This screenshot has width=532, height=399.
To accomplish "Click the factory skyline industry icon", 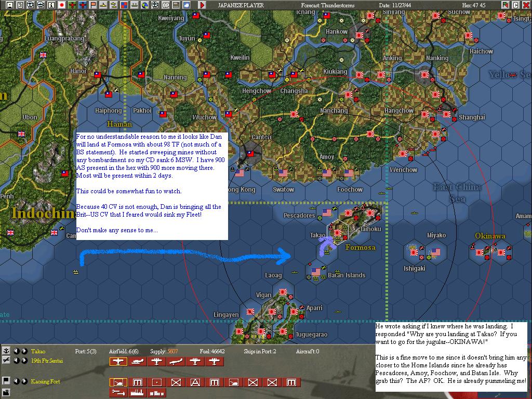I will (x=137, y=393).
